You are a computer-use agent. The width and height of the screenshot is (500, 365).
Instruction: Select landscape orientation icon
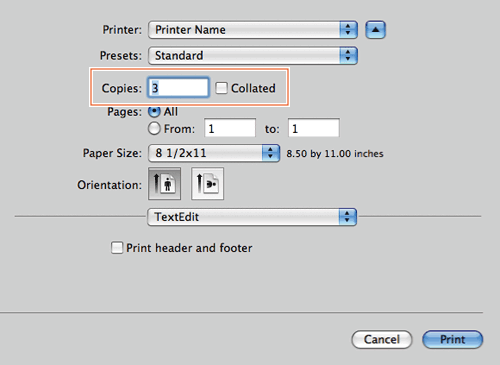click(x=207, y=184)
